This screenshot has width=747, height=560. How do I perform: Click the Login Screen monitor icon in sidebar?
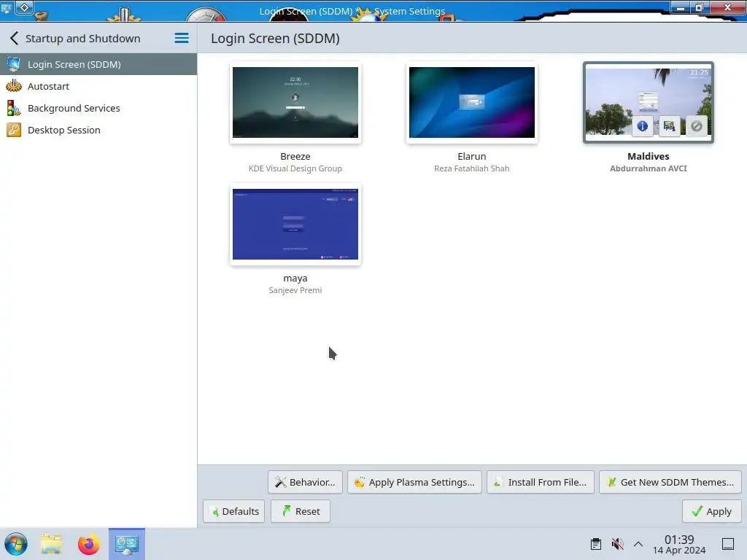14,64
